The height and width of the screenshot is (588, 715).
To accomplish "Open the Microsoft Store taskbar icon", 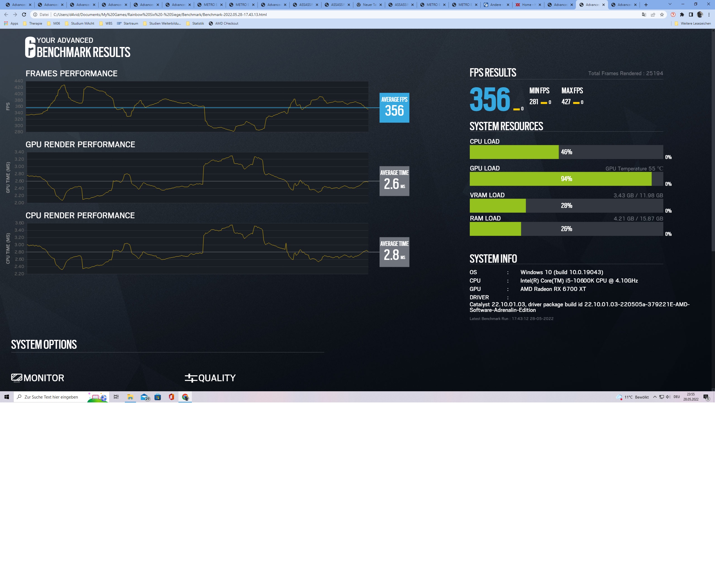I will click(x=158, y=397).
